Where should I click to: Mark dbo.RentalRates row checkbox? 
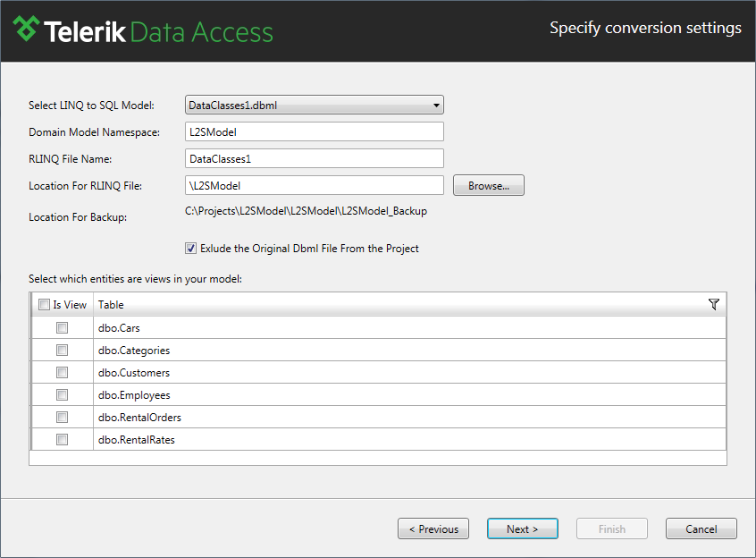[x=62, y=439]
